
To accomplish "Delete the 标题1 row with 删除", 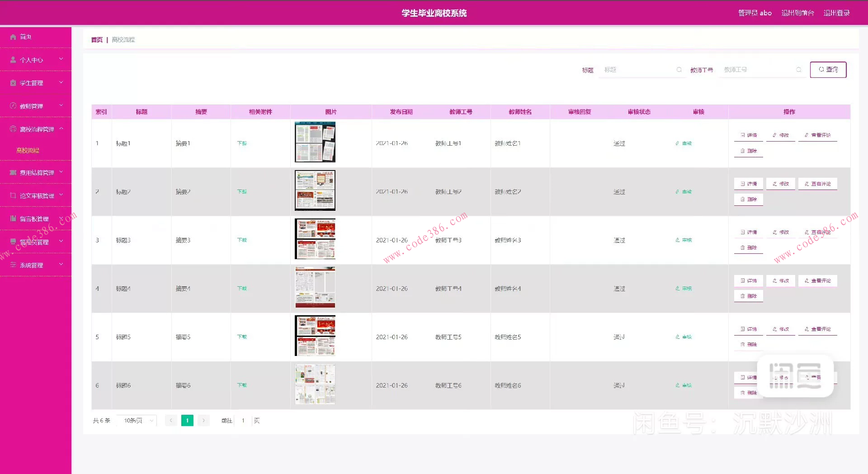I will coord(749,151).
